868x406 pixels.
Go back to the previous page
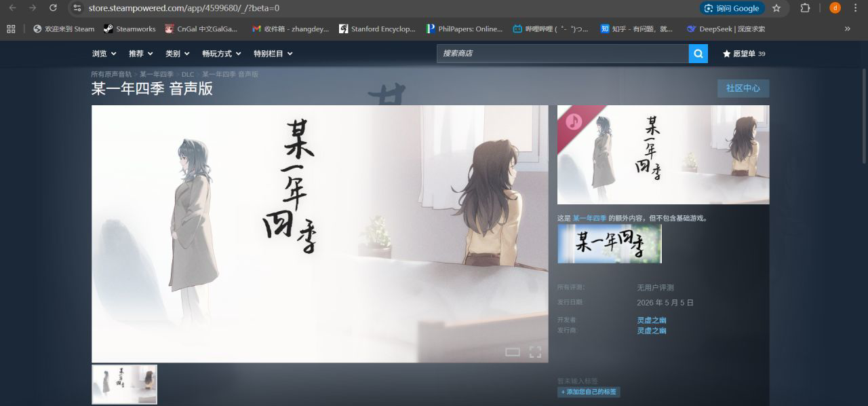pyautogui.click(x=12, y=8)
